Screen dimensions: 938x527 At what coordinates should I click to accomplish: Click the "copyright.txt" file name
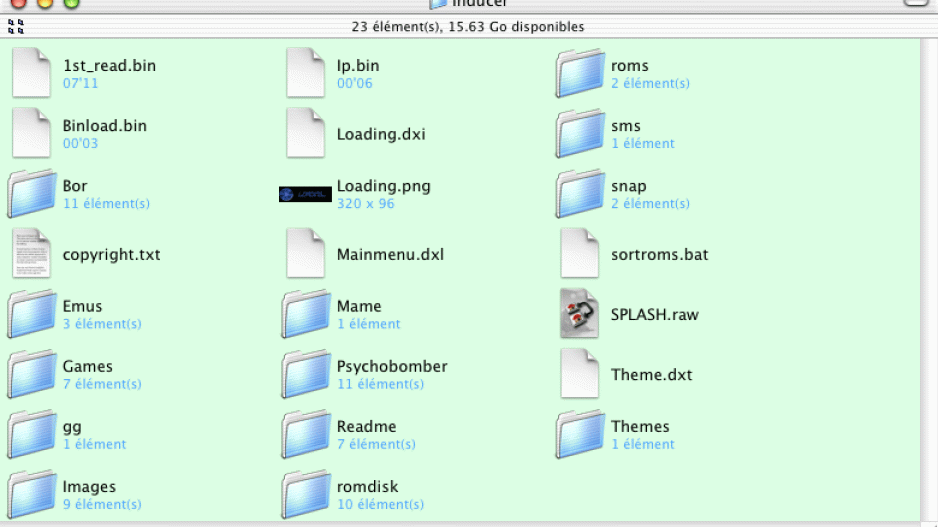tap(111, 254)
